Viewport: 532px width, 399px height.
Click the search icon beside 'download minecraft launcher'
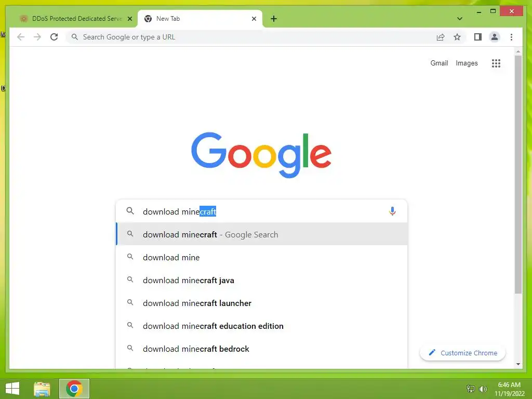point(130,302)
